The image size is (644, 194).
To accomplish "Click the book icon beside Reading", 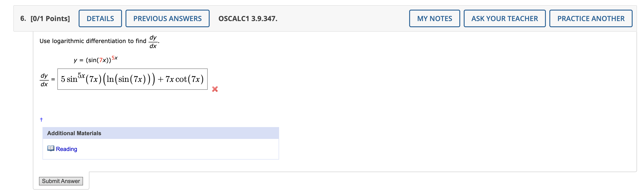I will (51, 149).
